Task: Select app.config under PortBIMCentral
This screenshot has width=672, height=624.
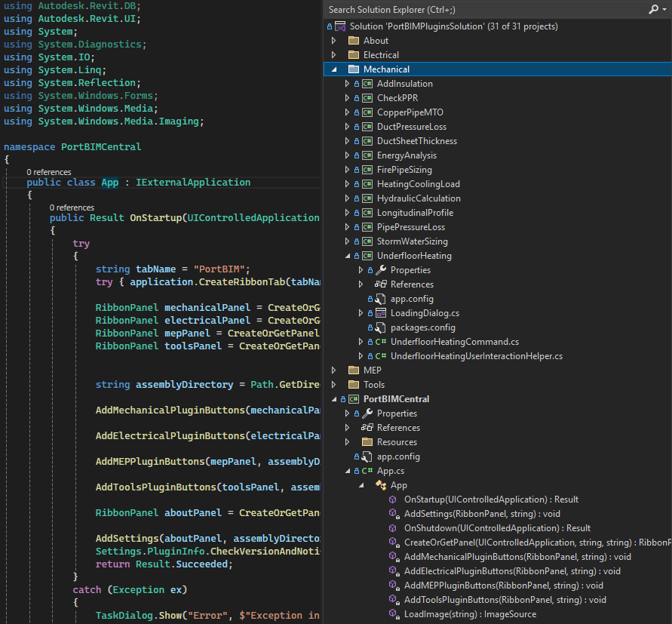Action: (x=398, y=456)
